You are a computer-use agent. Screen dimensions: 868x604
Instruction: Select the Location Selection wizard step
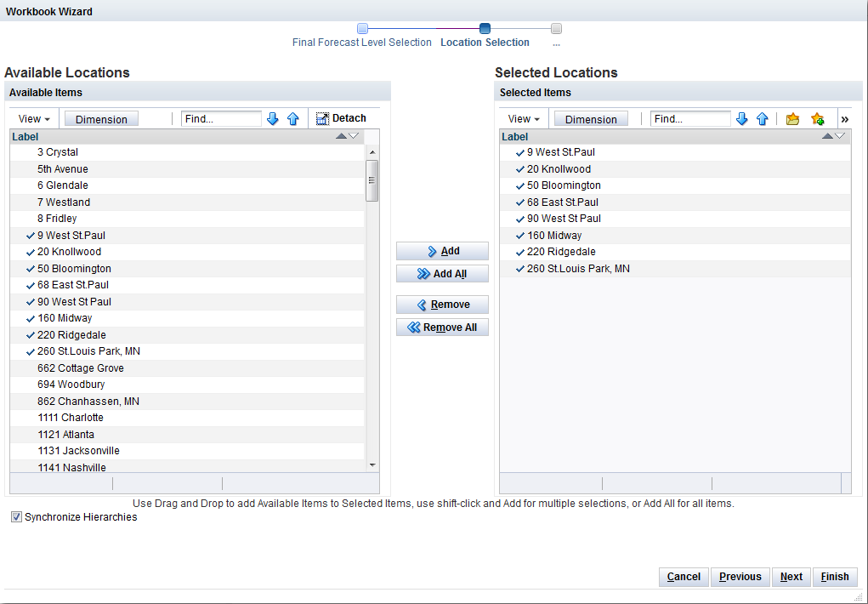[x=485, y=43]
